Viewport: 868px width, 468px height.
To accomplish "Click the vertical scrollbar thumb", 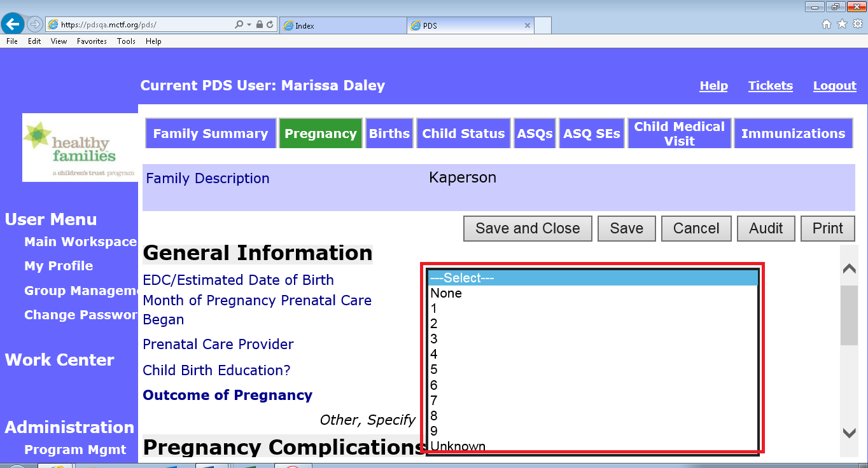I will tap(849, 315).
